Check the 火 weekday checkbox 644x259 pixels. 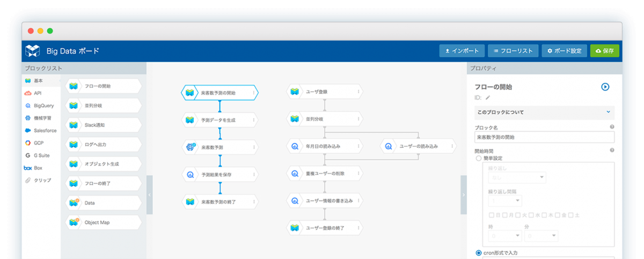point(518,215)
